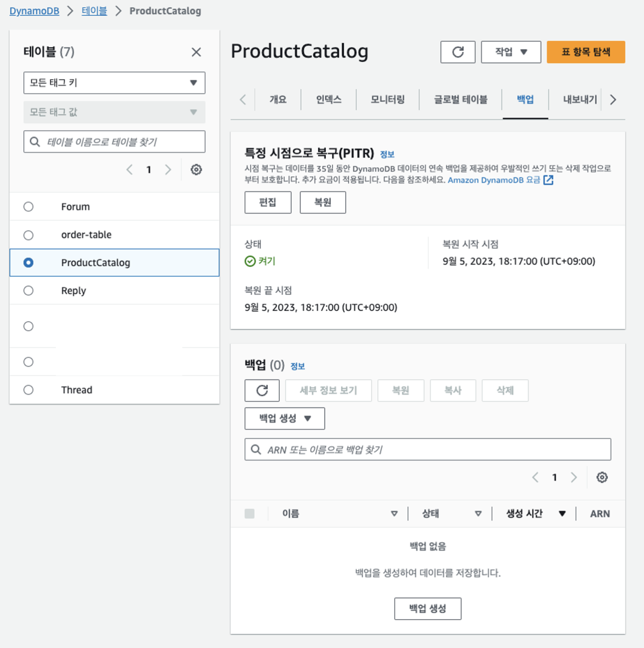The height and width of the screenshot is (648, 644).
Task: Click 백업 생성 button in empty state
Action: pos(427,608)
